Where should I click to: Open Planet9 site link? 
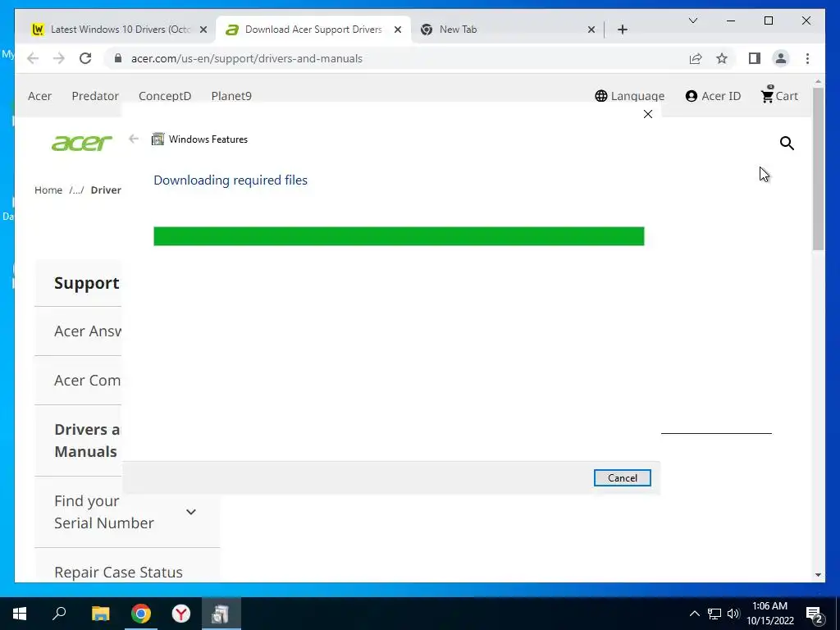pos(231,96)
